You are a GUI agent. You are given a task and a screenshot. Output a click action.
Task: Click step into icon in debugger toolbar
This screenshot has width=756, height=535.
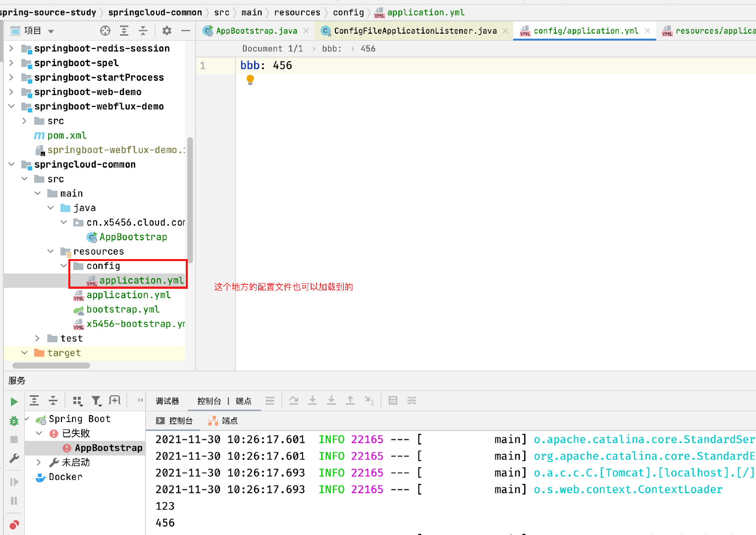[x=331, y=401]
